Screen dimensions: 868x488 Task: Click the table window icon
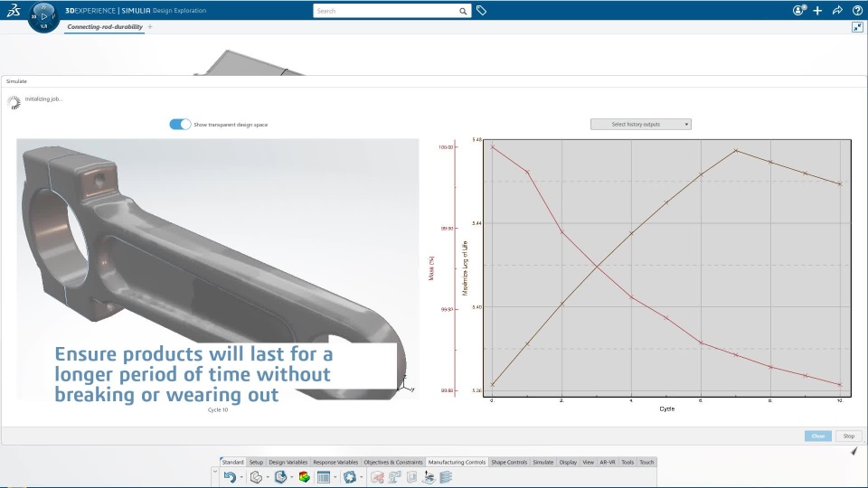[x=324, y=477]
